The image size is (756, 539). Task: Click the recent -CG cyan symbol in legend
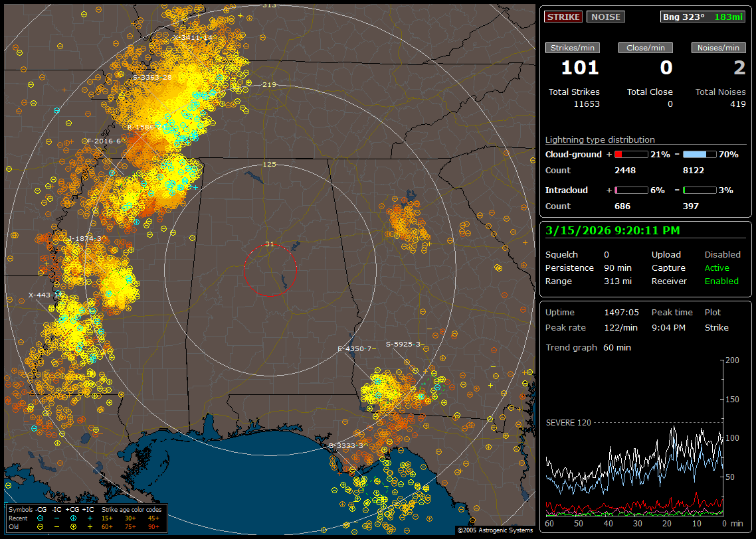(41, 518)
